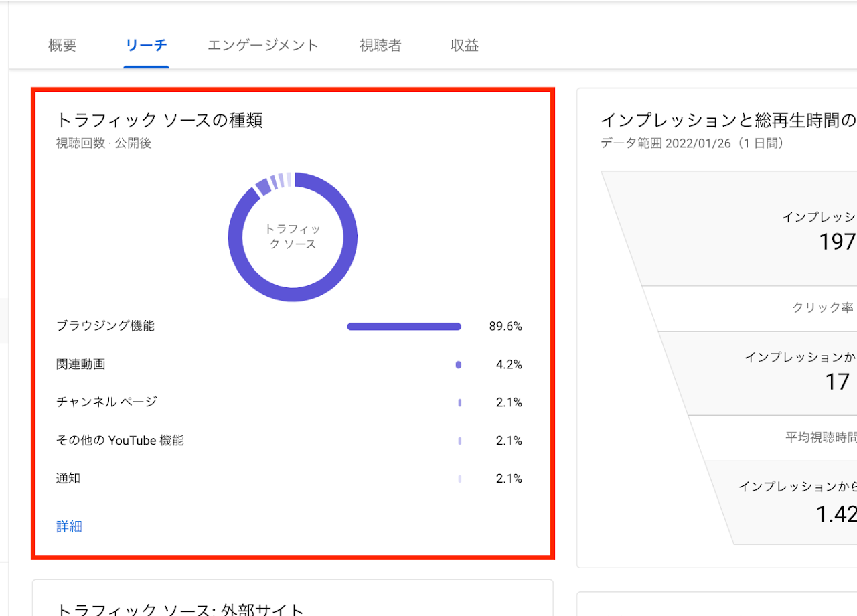Click the ブラウジング機能 progress bar

(404, 327)
